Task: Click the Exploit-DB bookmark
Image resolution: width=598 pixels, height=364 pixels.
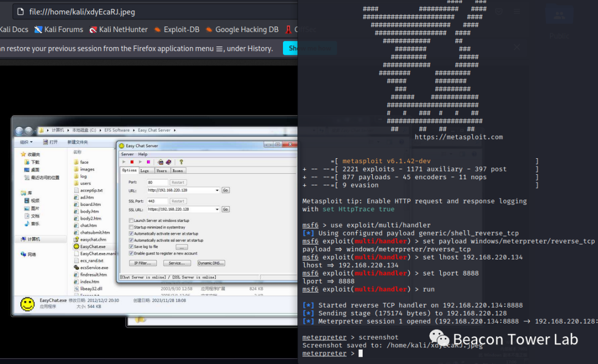Action: pos(177,29)
